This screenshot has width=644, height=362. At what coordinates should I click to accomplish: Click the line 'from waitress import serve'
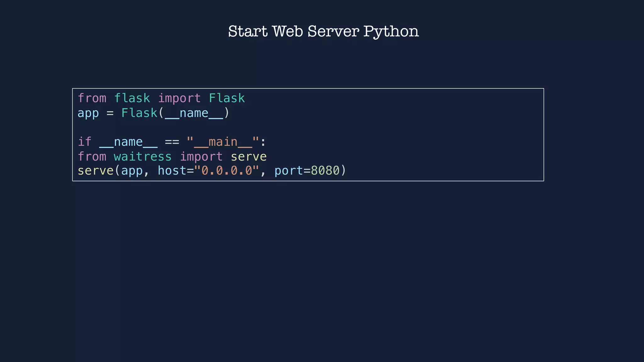(172, 156)
